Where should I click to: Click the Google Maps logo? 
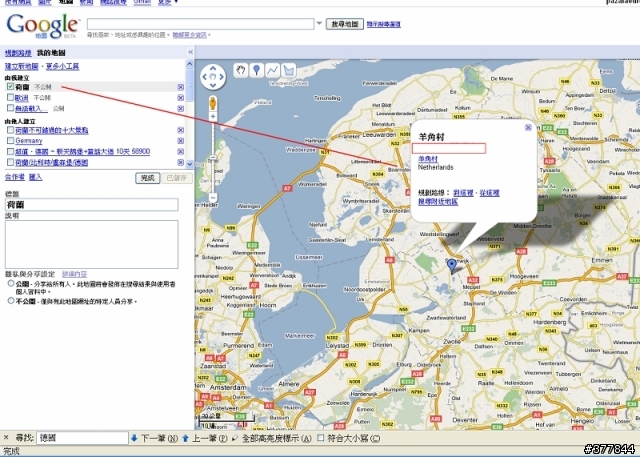(42, 26)
